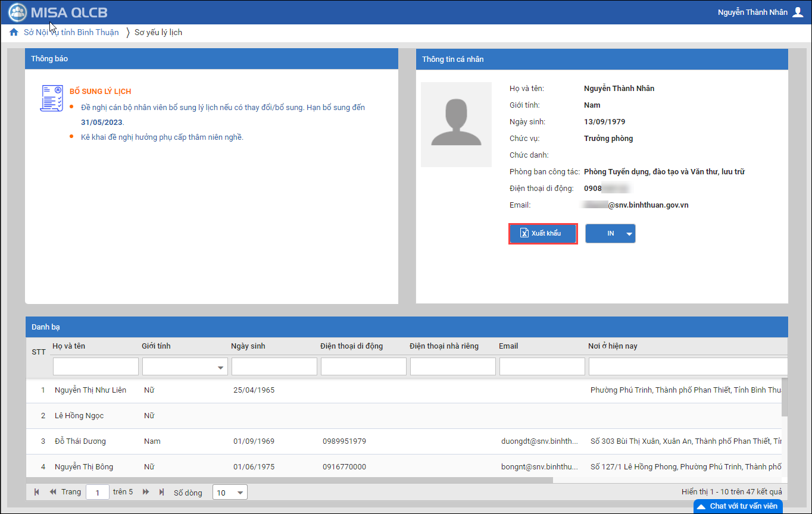Select the Nguyễn Thị Như Liên row
Viewport: 812px width, 514px height.
pyautogui.click(x=90, y=390)
